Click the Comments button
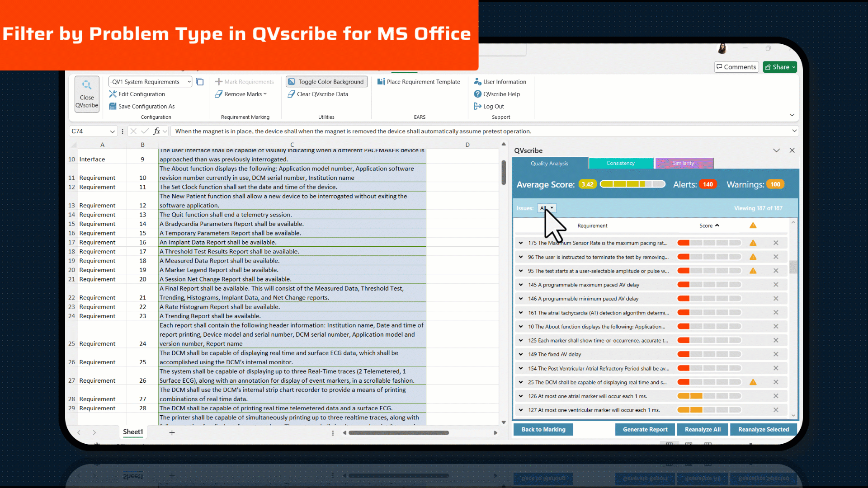Image resolution: width=868 pixels, height=488 pixels. point(736,67)
